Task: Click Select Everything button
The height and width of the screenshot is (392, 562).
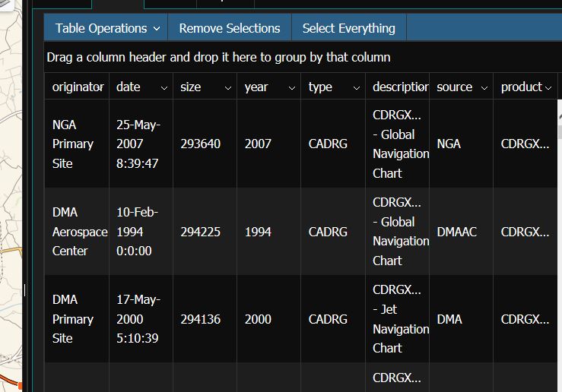Action: tap(349, 28)
